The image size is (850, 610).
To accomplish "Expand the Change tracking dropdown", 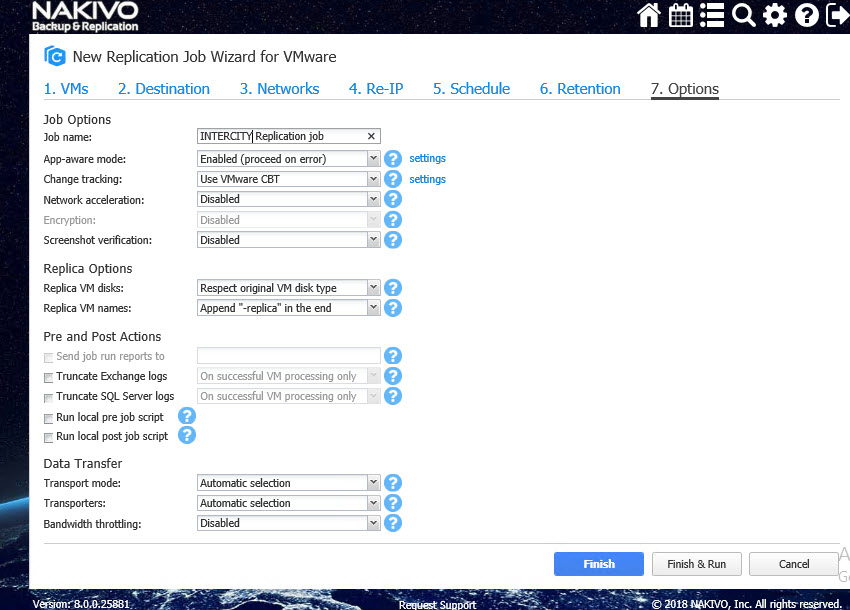I will pos(373,179).
